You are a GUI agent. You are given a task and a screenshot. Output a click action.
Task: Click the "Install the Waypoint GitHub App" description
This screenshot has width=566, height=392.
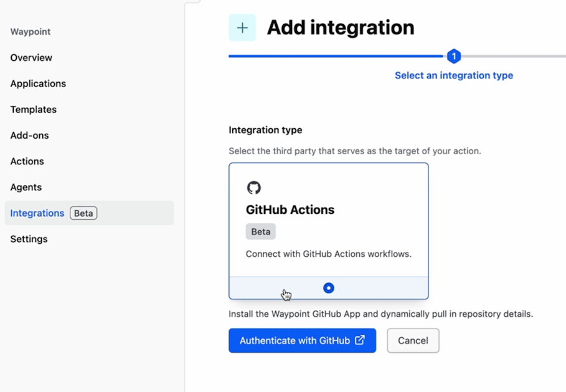[x=381, y=314]
